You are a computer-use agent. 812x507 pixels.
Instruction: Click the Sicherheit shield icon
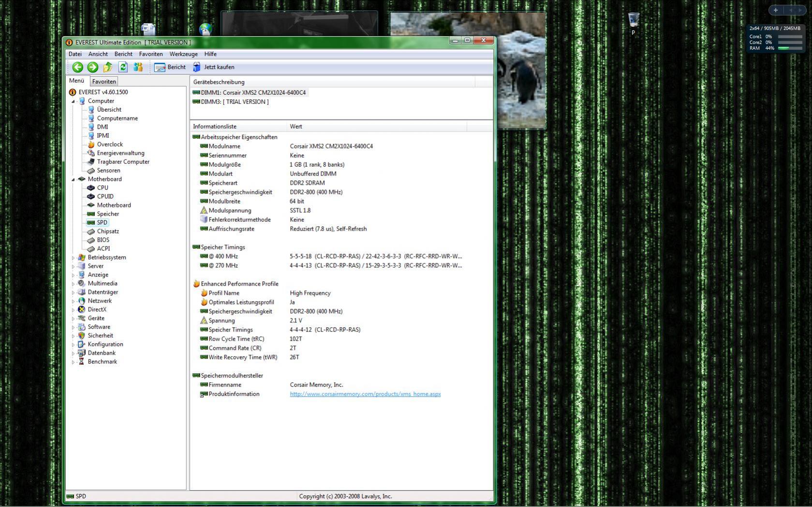tap(82, 336)
